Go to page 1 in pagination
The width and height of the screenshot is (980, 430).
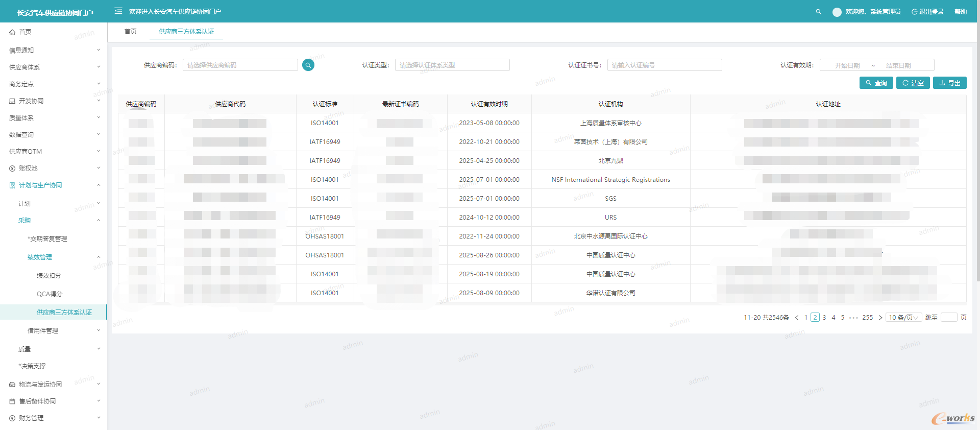806,318
